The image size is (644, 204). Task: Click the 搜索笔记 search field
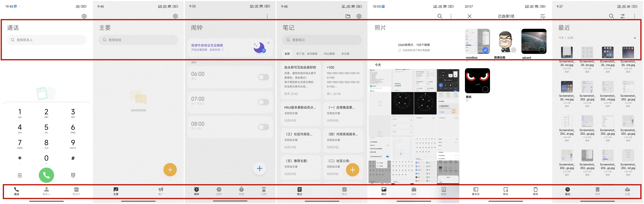point(322,40)
